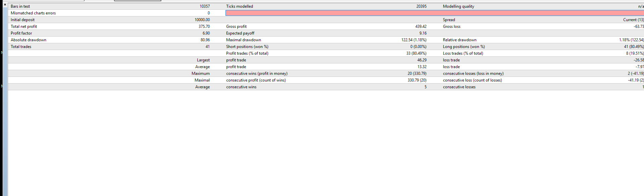Image resolution: width=644 pixels, height=196 pixels.
Task: Select 'consecutive losses' label in the Average row
Action: point(459,87)
